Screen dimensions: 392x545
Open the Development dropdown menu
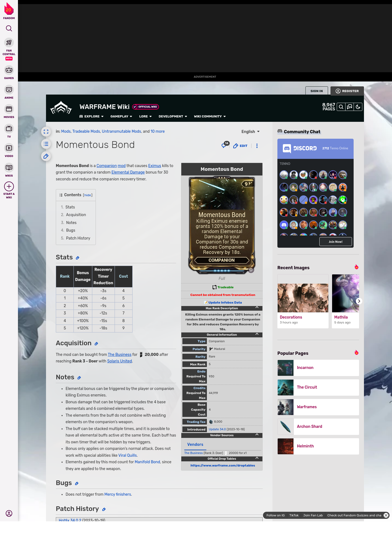tap(173, 116)
